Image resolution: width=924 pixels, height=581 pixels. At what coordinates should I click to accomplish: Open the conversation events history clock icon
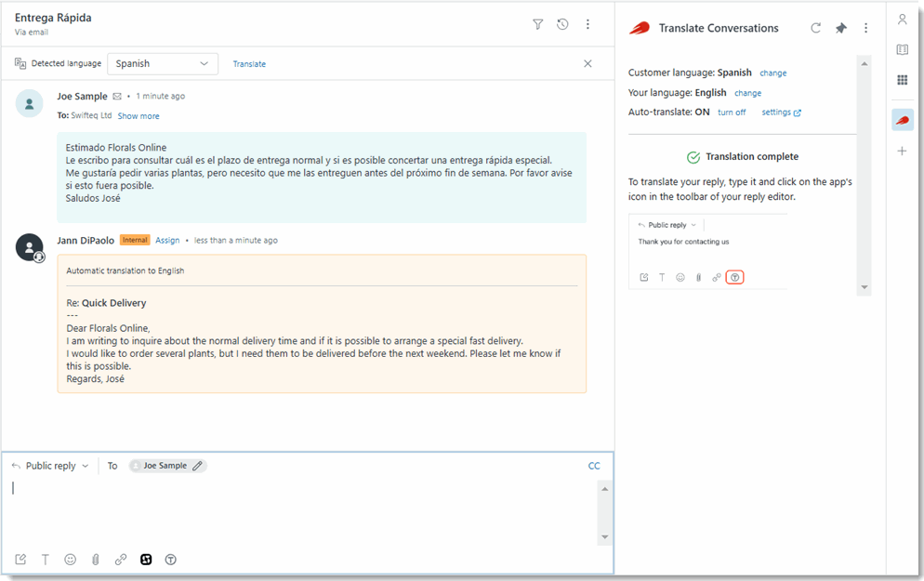[562, 24]
